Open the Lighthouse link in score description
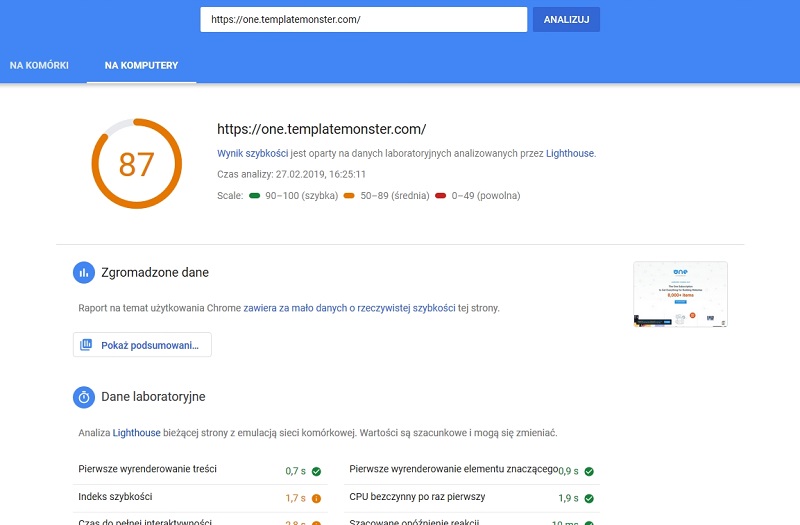The width and height of the screenshot is (800, 525). click(570, 153)
